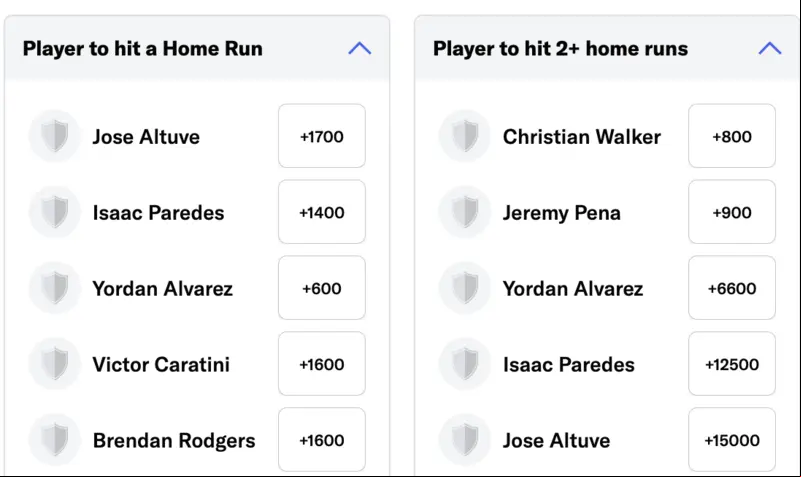Choose Jeremy Pena +900 odds
The width and height of the screenshot is (801, 477).
tap(732, 212)
